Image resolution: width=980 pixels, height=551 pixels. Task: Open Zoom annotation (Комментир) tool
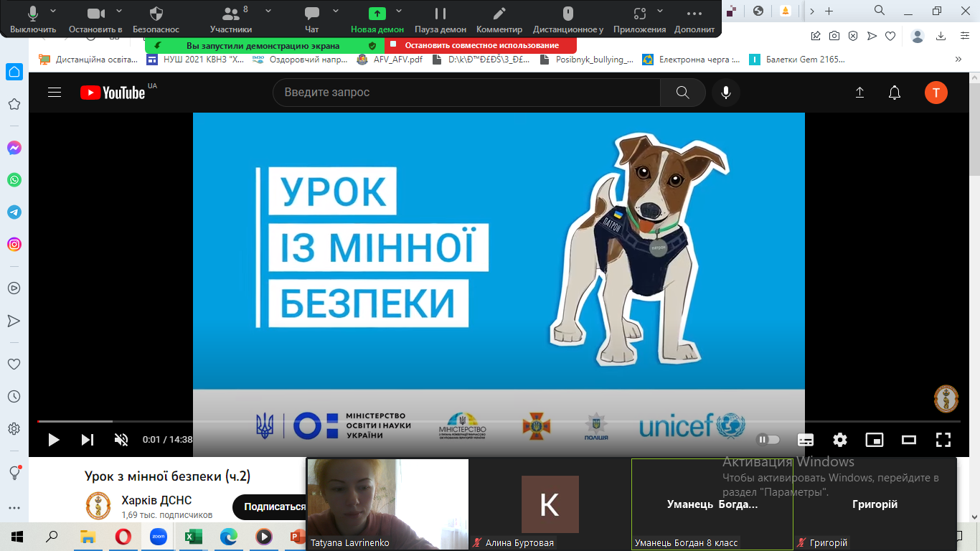point(499,19)
